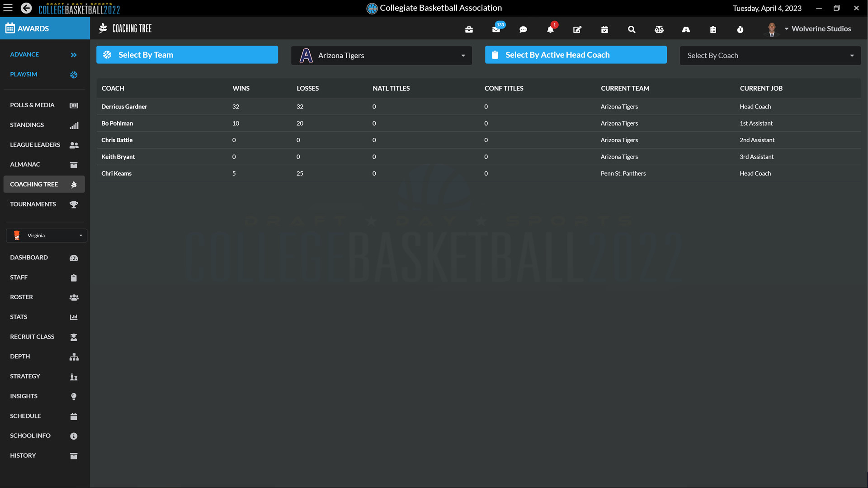
Task: Open the chat messages panel
Action: click(x=523, y=29)
